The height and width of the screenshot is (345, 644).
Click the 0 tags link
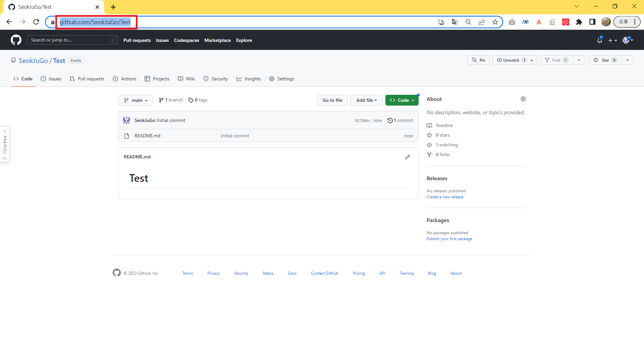point(198,100)
